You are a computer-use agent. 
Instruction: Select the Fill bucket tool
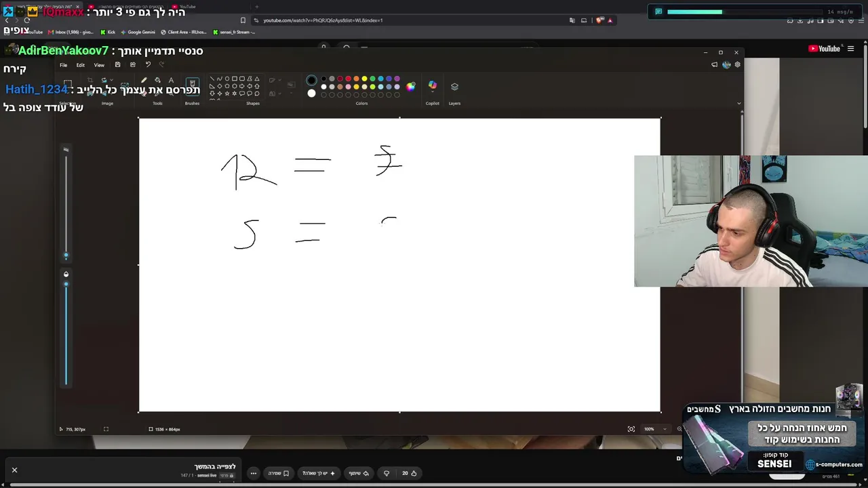157,80
